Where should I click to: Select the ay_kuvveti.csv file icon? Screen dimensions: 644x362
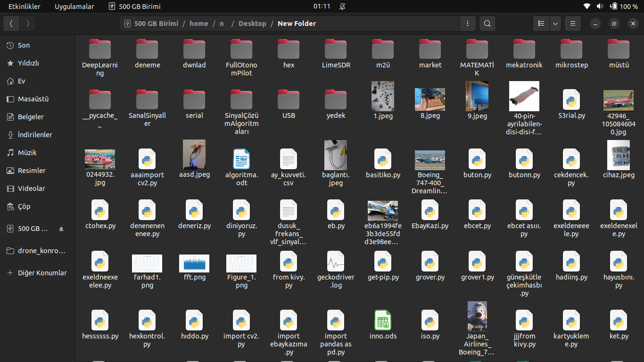(x=289, y=159)
